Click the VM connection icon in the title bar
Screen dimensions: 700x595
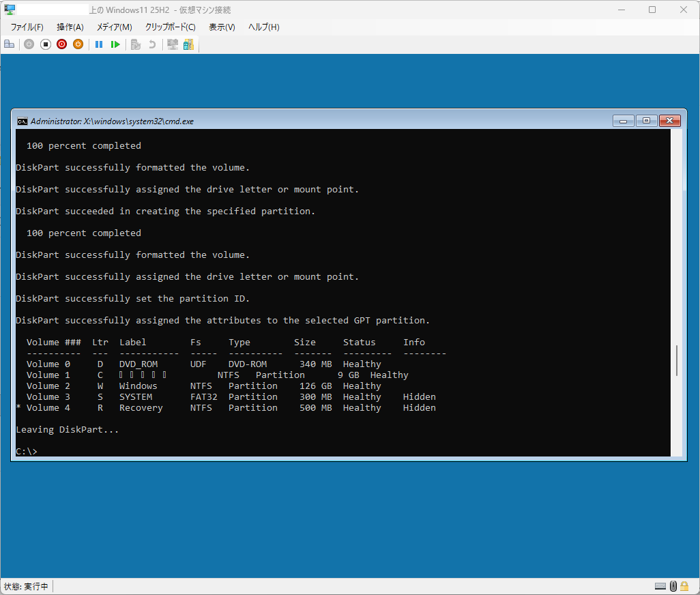[10, 10]
